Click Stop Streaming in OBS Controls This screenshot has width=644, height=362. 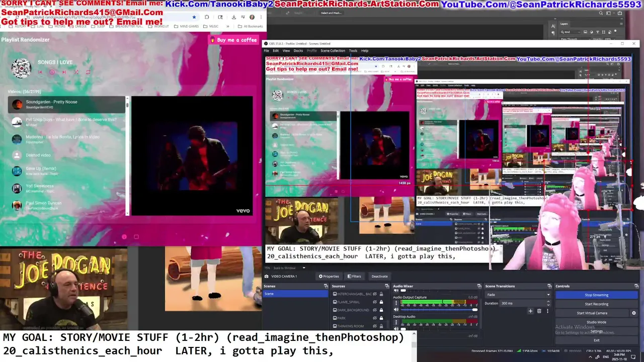coord(596,295)
